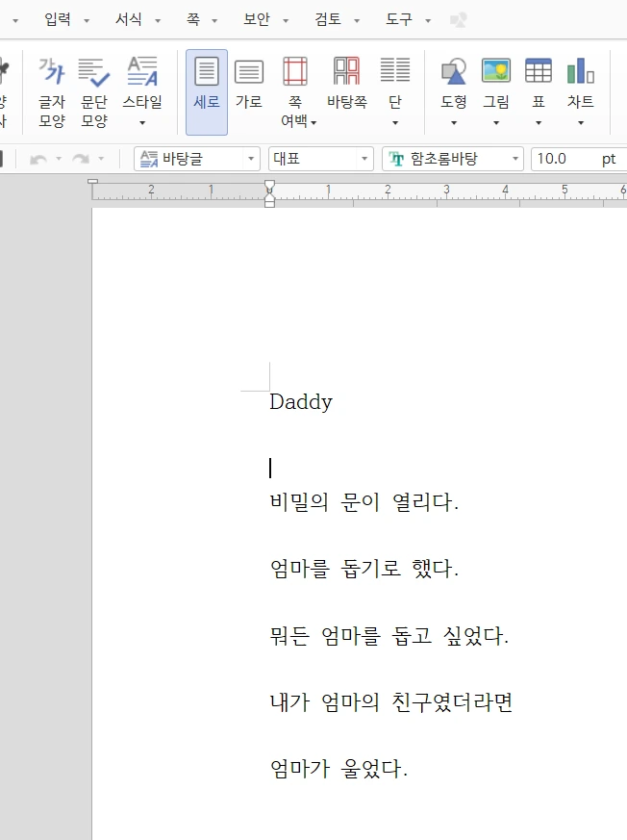Open the 보안 menu
This screenshot has height=840, width=627.
(x=257, y=20)
